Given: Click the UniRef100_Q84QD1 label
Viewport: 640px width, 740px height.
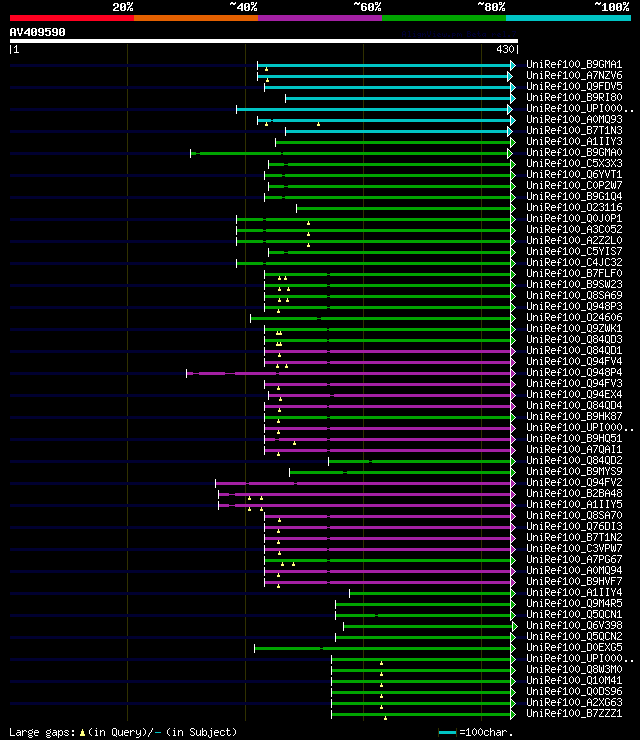Looking at the screenshot, I should (574, 351).
